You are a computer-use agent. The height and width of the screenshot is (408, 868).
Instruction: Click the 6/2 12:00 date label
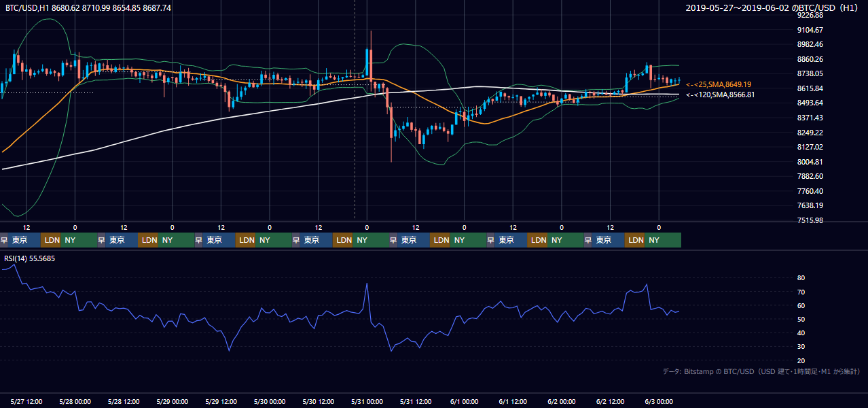pos(611,401)
